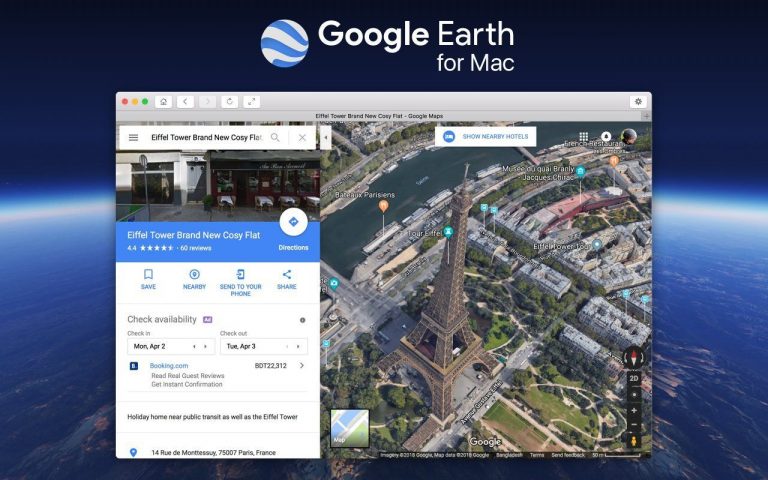Move check-out date to next day

(298, 346)
